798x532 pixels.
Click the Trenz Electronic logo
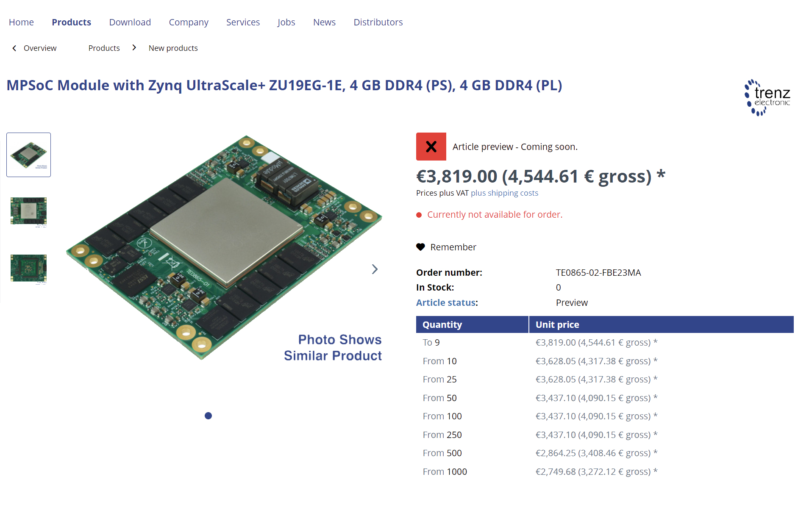coord(767,97)
